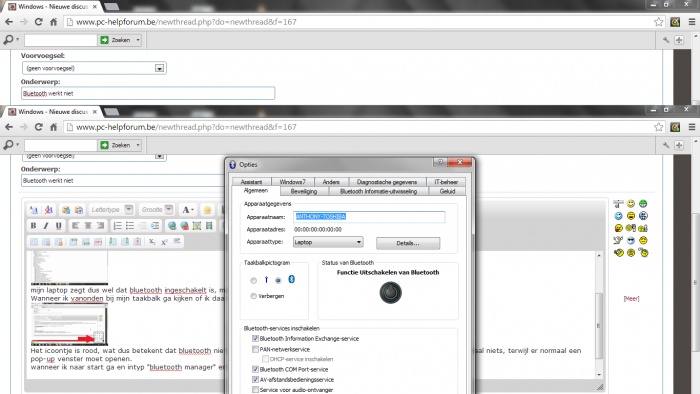Open the Beveiliging tab
The height and width of the screenshot is (394, 700).
(304, 191)
